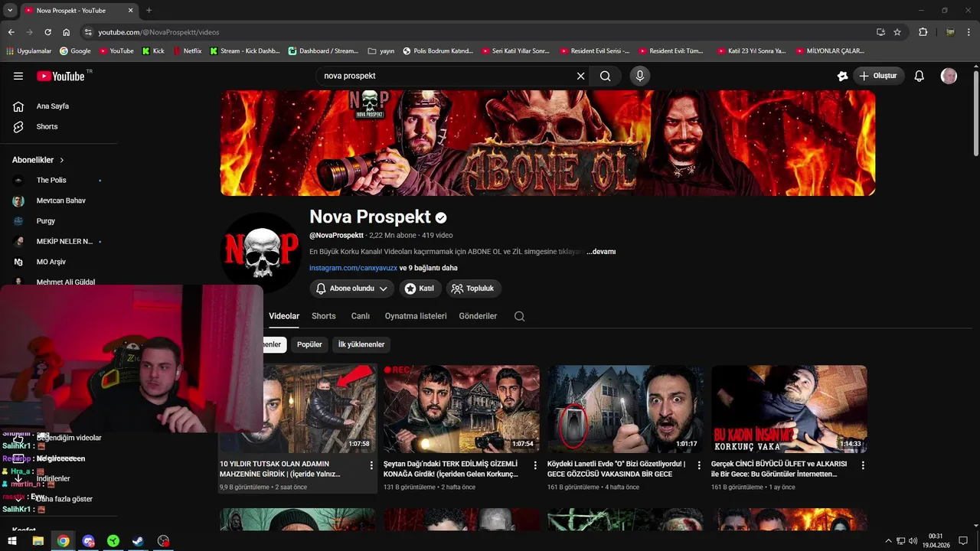Clear the search box with the X
The height and width of the screenshot is (551, 980).
[x=580, y=76]
